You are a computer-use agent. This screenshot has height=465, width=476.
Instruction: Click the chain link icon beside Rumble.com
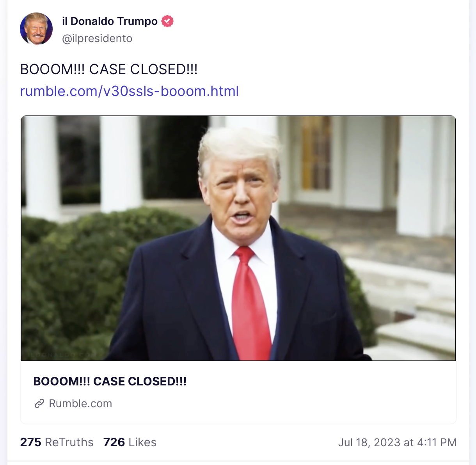point(39,403)
